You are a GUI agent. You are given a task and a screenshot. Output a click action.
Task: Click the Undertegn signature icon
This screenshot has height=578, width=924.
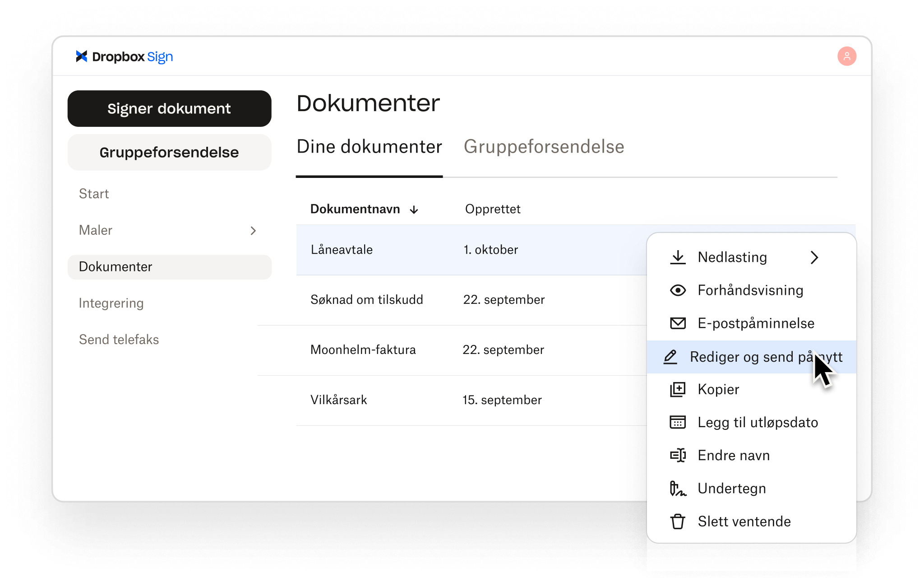(678, 488)
